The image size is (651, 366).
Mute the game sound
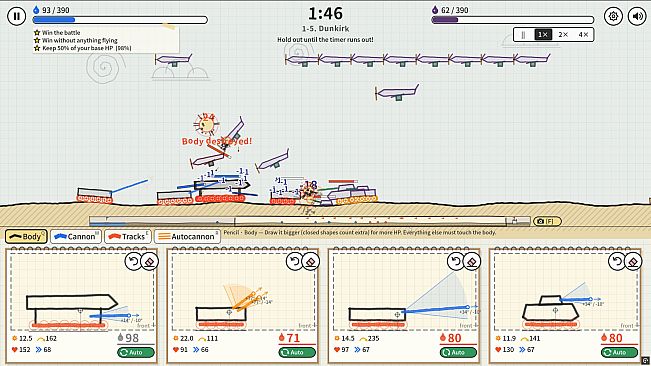point(637,16)
